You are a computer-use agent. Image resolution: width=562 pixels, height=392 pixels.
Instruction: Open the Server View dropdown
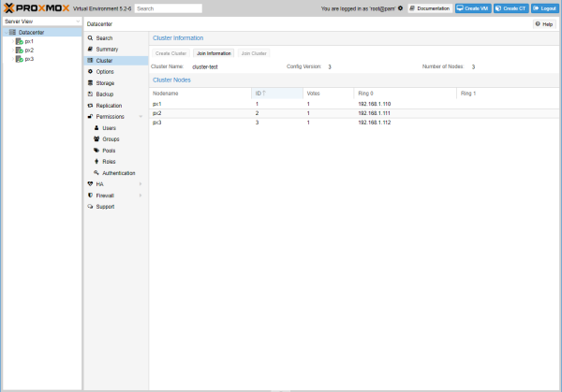pyautogui.click(x=77, y=21)
